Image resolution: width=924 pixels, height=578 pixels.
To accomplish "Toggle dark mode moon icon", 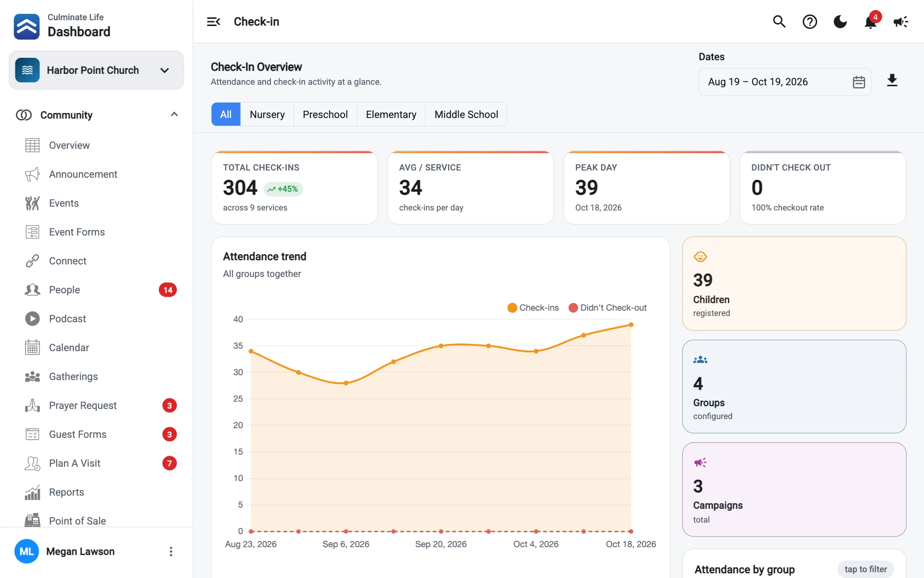I will [x=840, y=22].
